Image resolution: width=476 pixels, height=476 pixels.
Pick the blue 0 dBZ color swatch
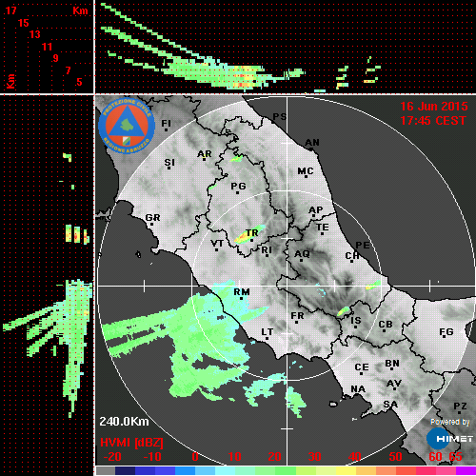[x=185, y=470]
